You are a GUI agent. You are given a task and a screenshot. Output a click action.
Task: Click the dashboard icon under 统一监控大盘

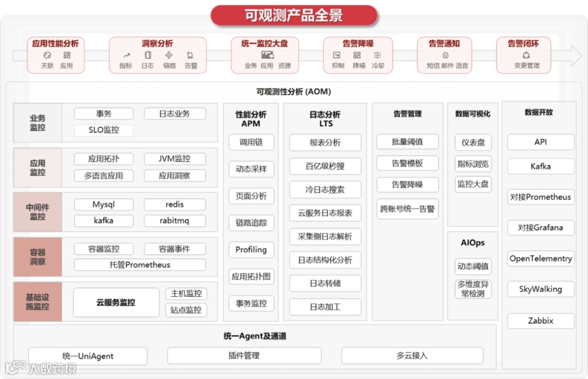267,55
